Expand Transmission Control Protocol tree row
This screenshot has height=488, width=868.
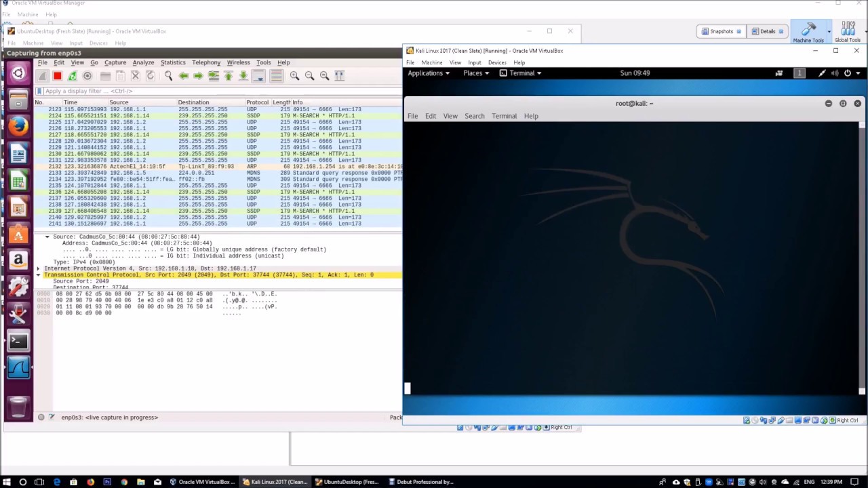[39, 275]
